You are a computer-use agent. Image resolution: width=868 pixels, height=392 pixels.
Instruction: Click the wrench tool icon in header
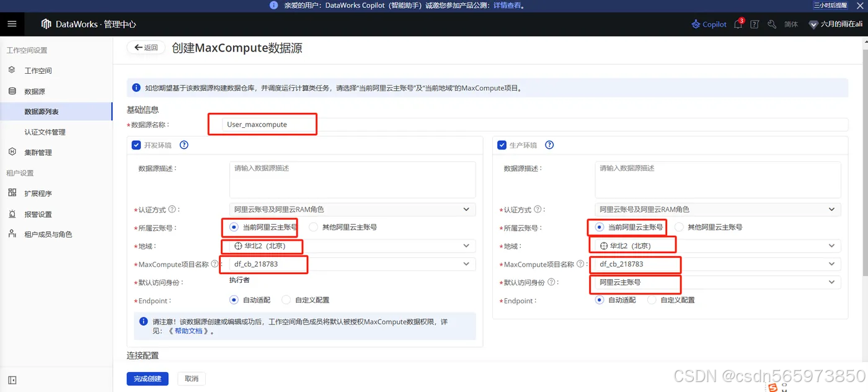[x=772, y=24]
